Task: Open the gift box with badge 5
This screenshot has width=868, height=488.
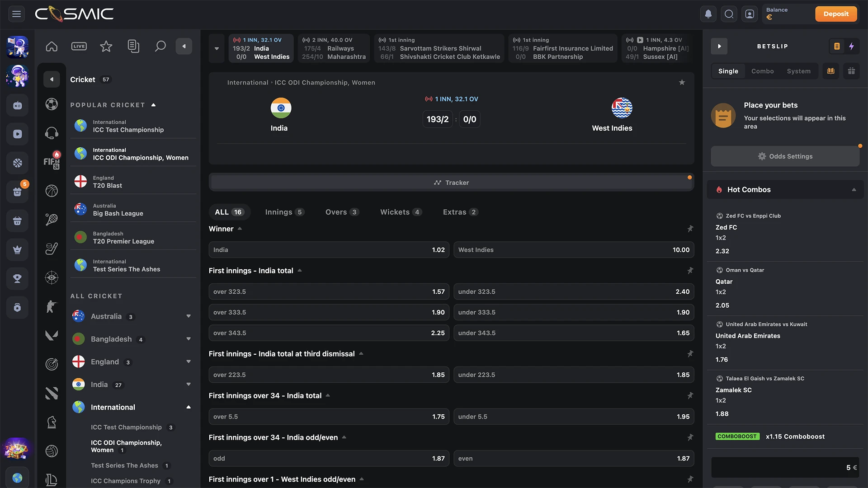Action: pos(18,192)
